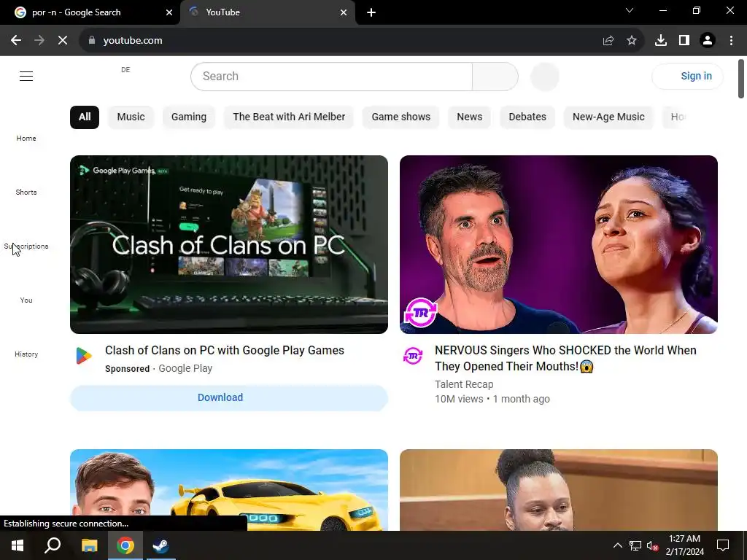Screen dimensions: 747x560
Task: Launch File Explorer from taskbar
Action: (89, 545)
